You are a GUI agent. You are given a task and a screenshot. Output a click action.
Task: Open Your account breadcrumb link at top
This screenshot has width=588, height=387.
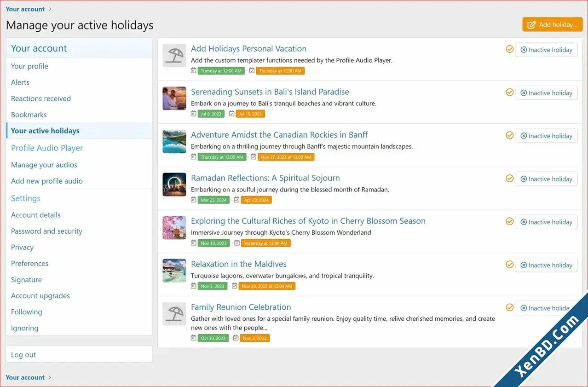click(25, 9)
